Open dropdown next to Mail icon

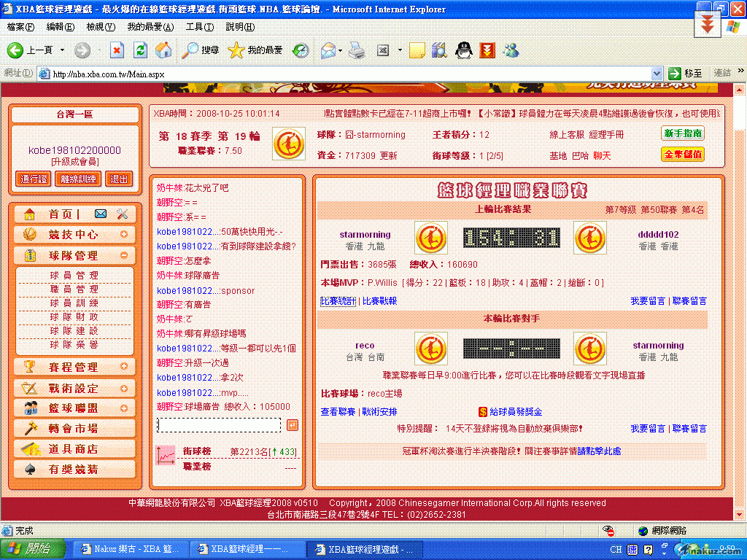point(340,50)
